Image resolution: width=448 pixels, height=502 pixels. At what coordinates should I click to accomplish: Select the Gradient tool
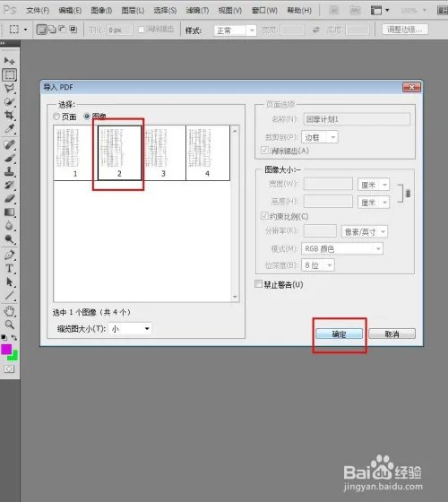point(9,212)
